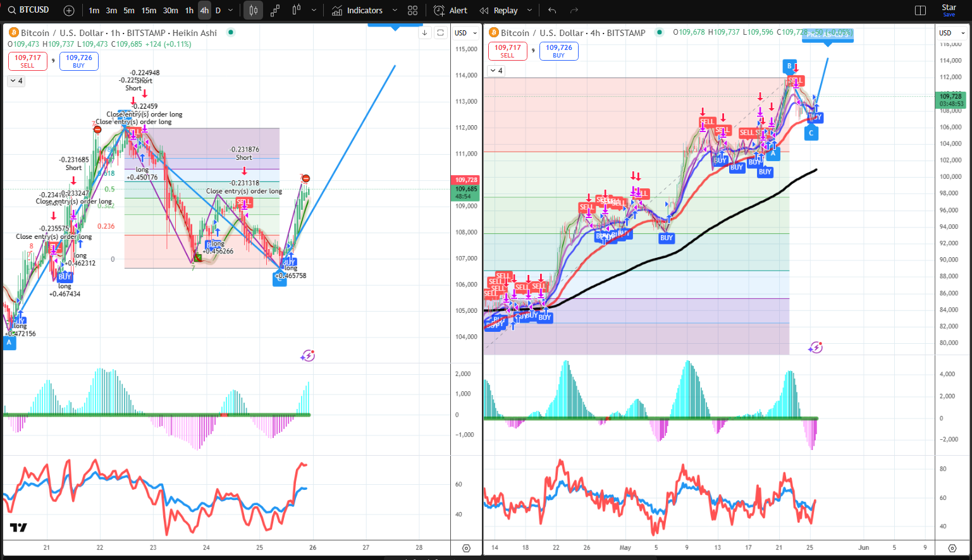Click 'Bitcoin / U.S. Dollar · 1h' title text
The image size is (972, 560).
pos(71,33)
